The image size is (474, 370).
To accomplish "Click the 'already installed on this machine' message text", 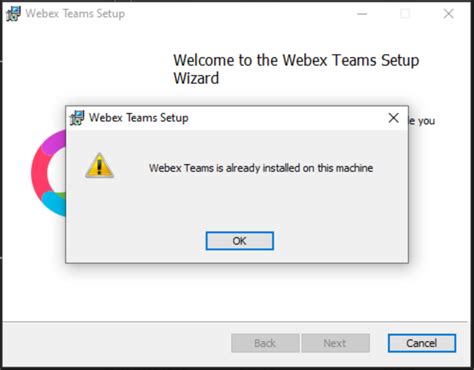I will click(x=261, y=168).
